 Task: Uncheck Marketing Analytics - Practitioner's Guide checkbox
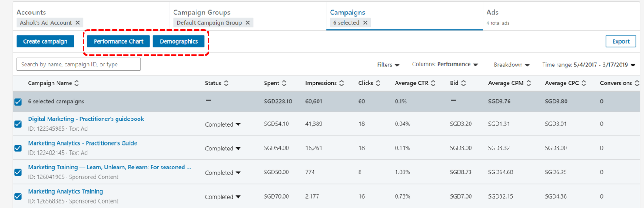18,148
